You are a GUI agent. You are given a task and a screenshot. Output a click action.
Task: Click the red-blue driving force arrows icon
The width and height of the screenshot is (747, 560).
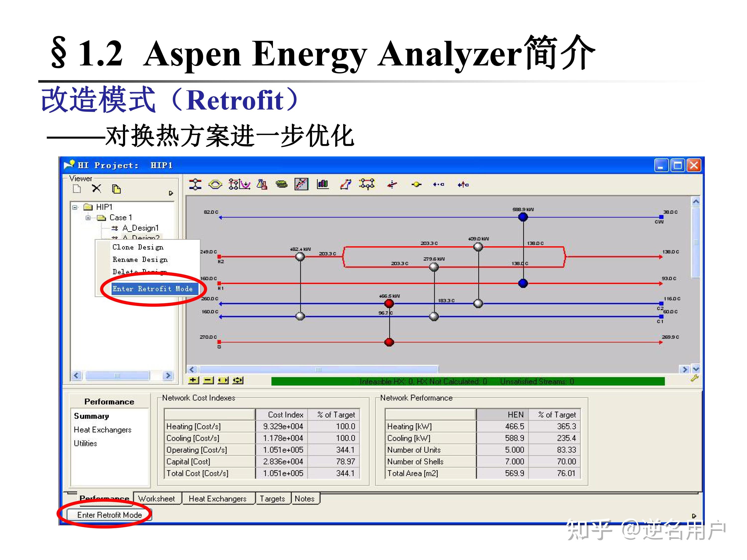346,184
